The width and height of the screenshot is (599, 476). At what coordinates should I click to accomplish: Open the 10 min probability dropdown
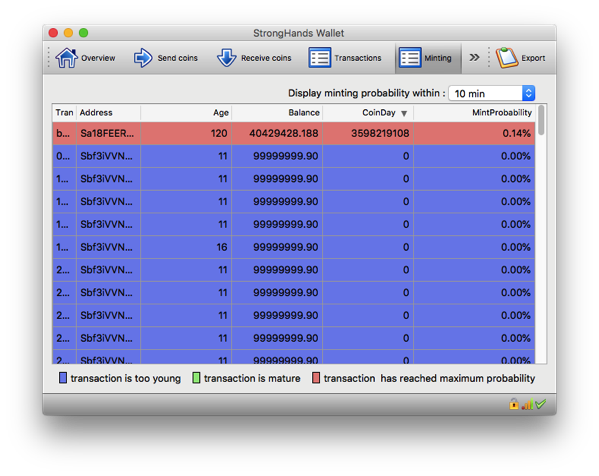(x=492, y=93)
